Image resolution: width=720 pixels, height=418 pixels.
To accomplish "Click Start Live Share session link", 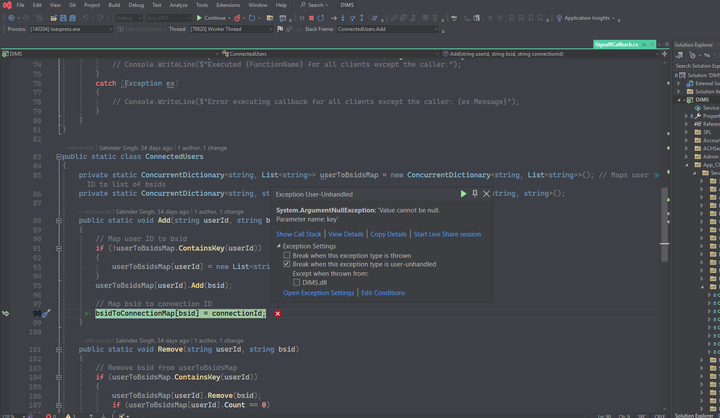I will click(x=447, y=234).
